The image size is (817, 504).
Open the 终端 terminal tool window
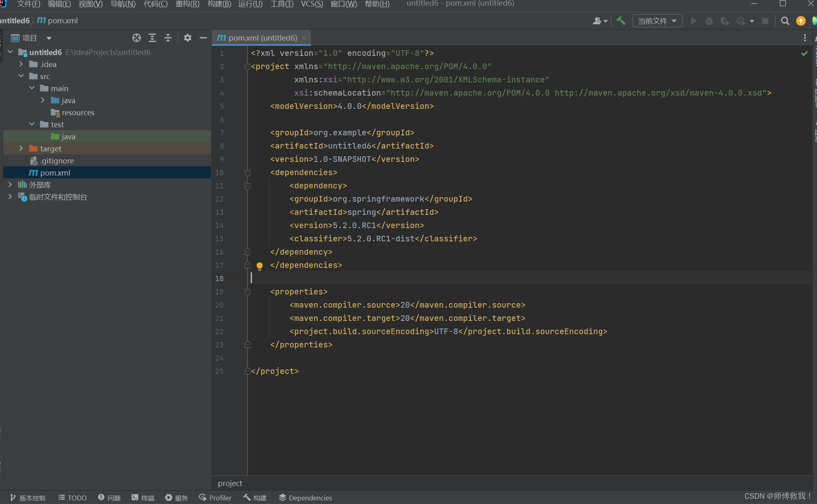point(143,498)
